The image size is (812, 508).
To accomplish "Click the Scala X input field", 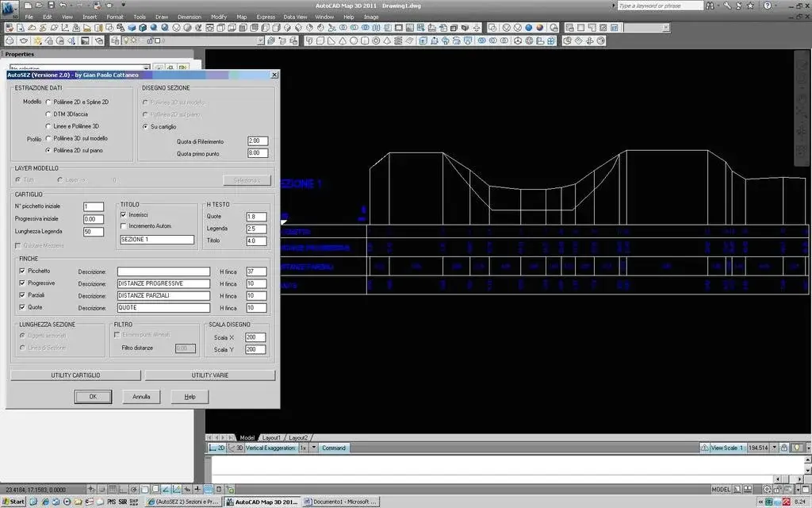I will click(x=255, y=337).
